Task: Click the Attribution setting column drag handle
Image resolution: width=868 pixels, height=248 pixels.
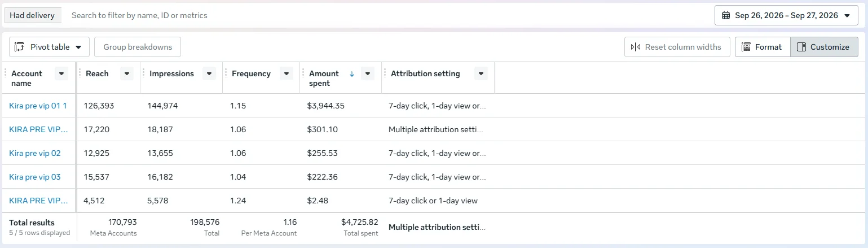Action: (385, 73)
